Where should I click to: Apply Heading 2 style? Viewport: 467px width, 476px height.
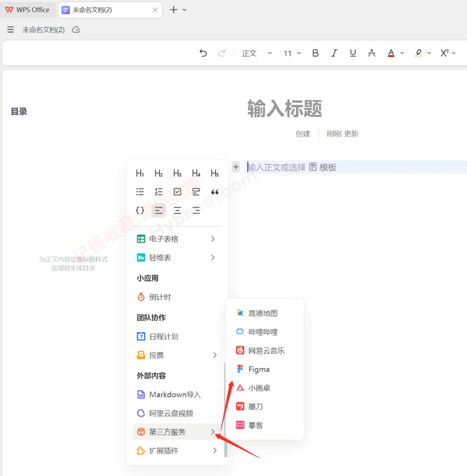pos(158,173)
